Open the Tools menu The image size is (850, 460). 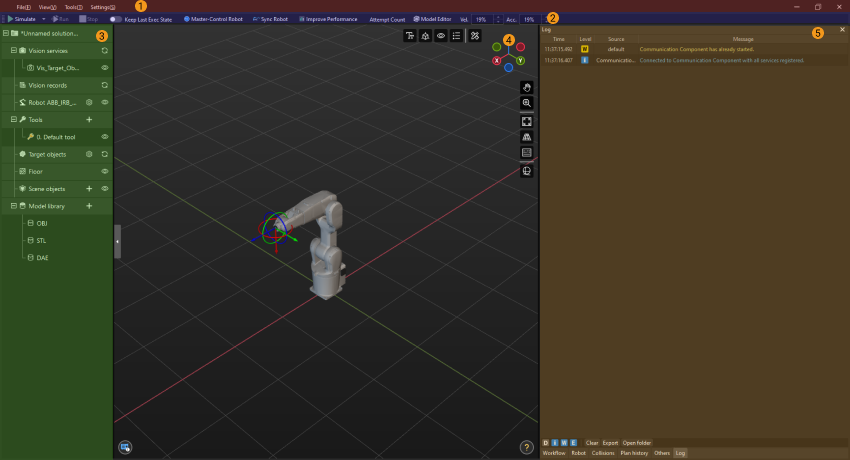pyautogui.click(x=73, y=7)
